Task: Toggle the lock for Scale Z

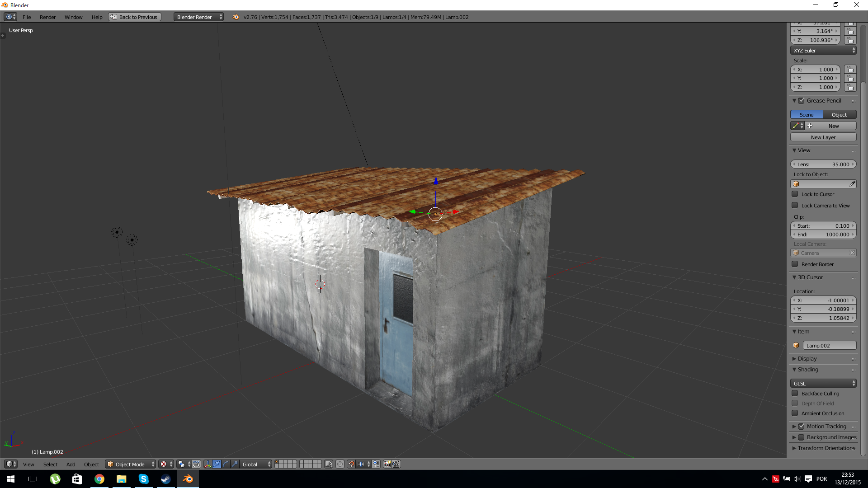Action: click(x=850, y=87)
